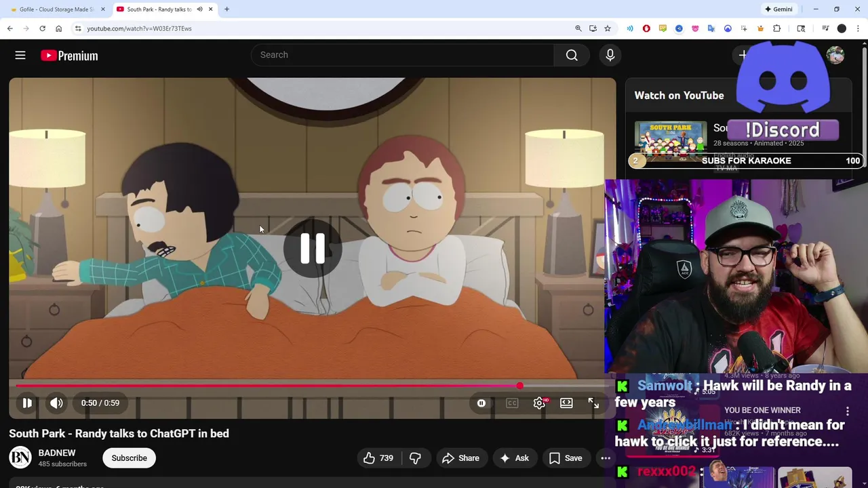Go back in browser history
Image resolution: width=868 pixels, height=488 pixels.
coord(9,28)
